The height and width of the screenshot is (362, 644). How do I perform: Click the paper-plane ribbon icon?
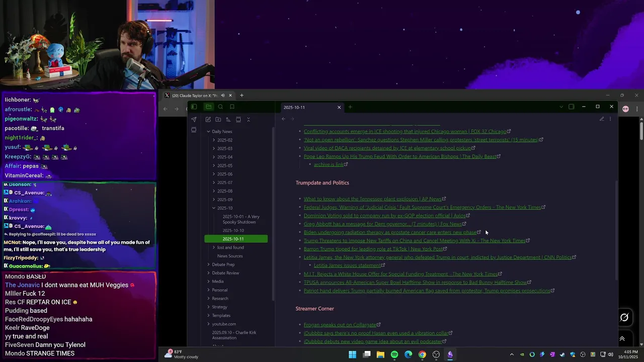pyautogui.click(x=194, y=120)
